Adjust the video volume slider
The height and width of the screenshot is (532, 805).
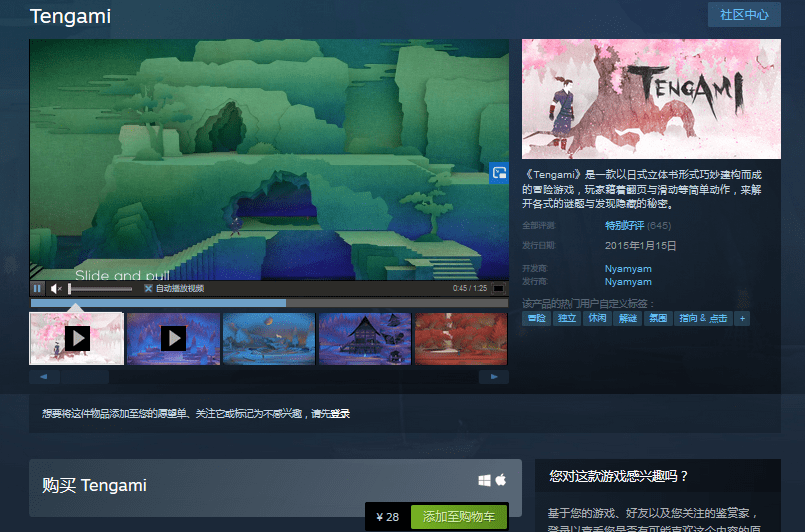pos(100,289)
